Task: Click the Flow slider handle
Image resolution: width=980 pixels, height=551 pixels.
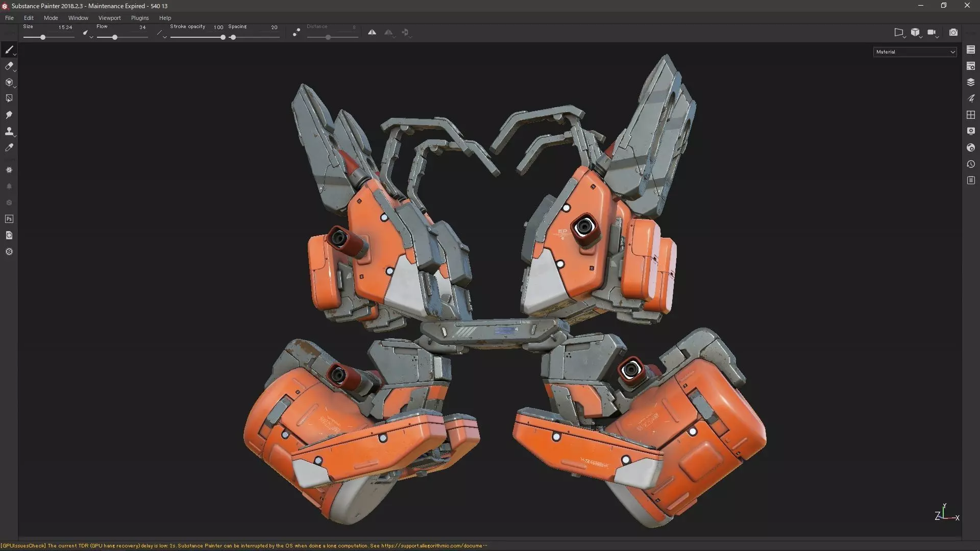Action: point(115,37)
